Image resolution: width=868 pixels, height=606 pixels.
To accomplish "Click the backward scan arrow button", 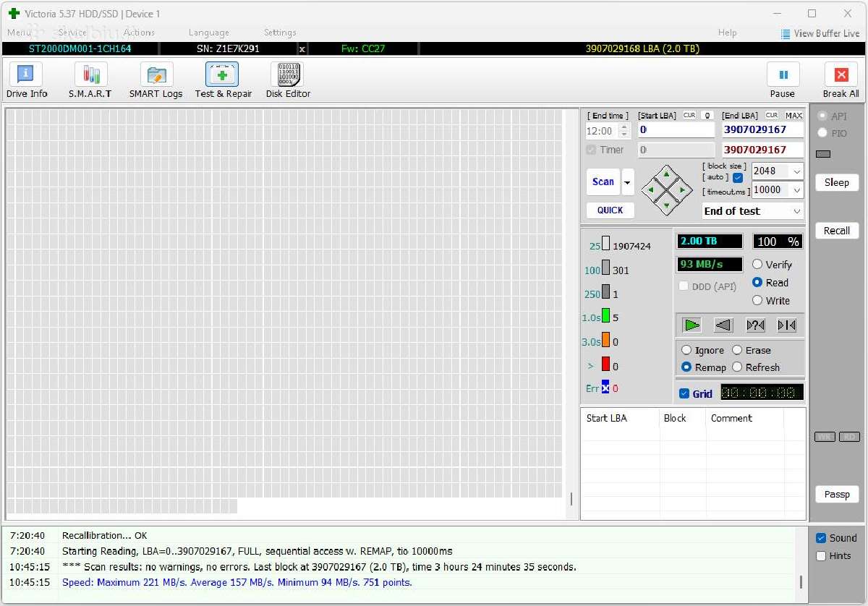I will coord(723,325).
